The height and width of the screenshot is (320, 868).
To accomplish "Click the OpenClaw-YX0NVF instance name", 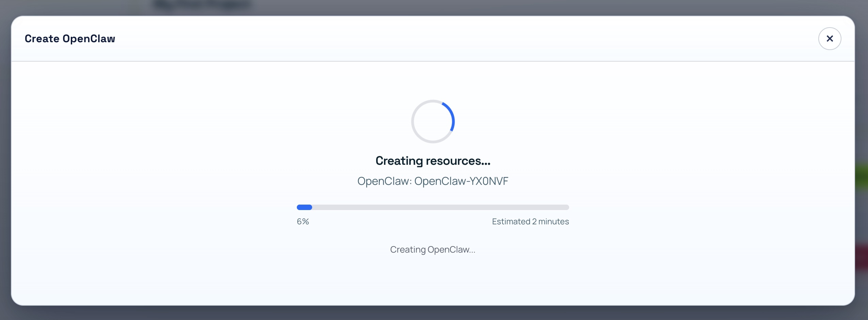I will [461, 181].
